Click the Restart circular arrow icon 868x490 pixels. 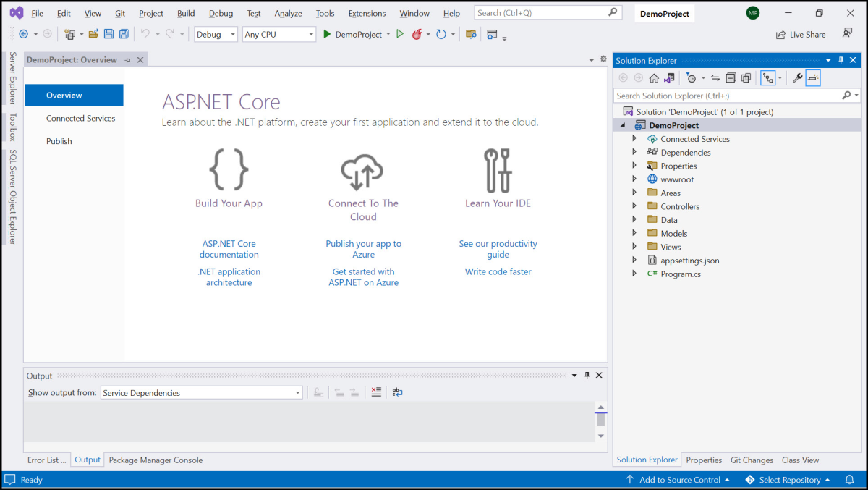[441, 34]
